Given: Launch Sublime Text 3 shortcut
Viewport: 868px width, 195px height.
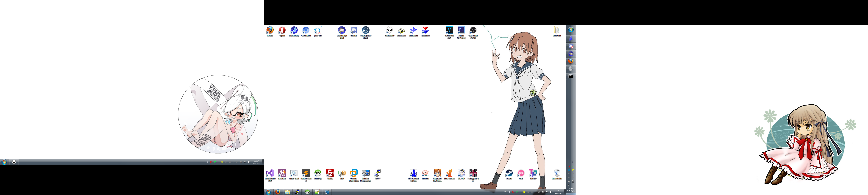Looking at the screenshot, I should (x=306, y=175).
